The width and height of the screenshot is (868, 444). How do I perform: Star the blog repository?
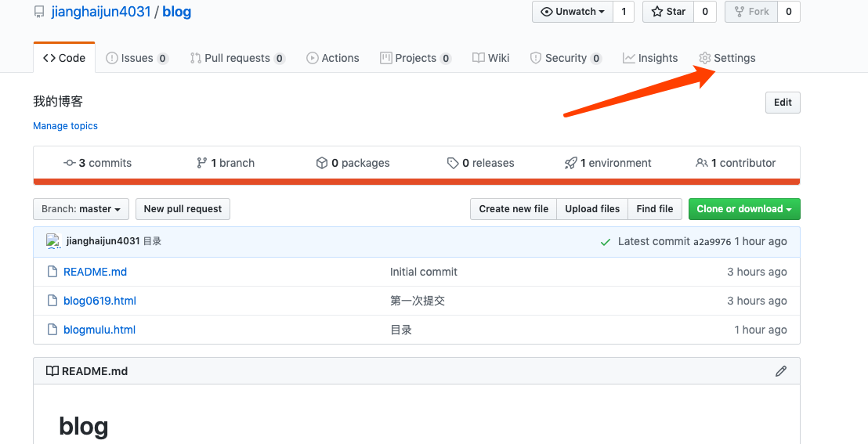(x=668, y=12)
